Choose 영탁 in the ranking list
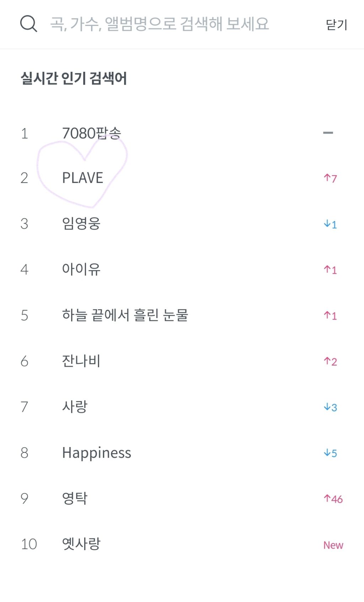The height and width of the screenshot is (602, 364). [x=75, y=499]
